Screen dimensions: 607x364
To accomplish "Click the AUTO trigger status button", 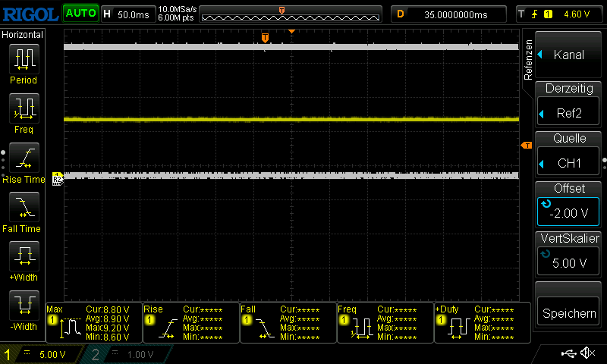I will tap(80, 14).
